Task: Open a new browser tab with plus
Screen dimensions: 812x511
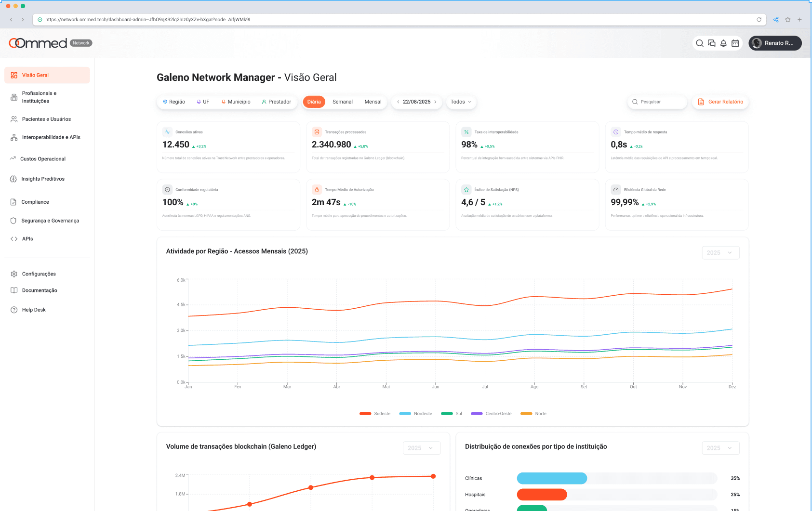Action: click(x=799, y=20)
